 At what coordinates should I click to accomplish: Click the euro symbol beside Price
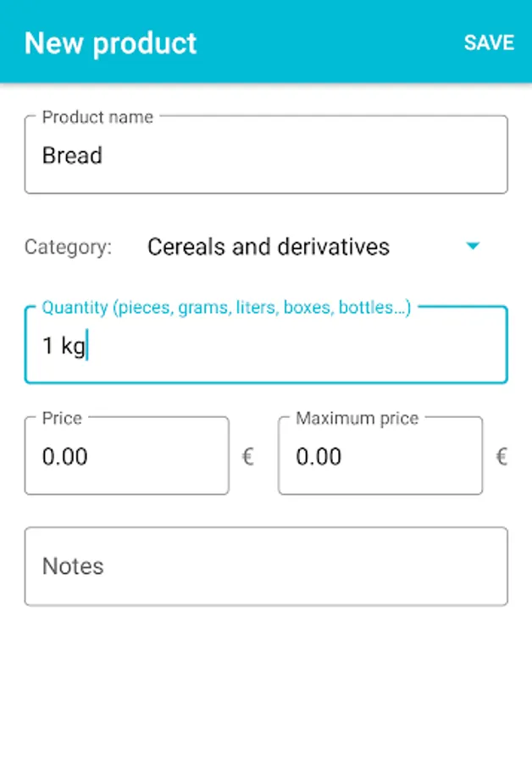248,458
